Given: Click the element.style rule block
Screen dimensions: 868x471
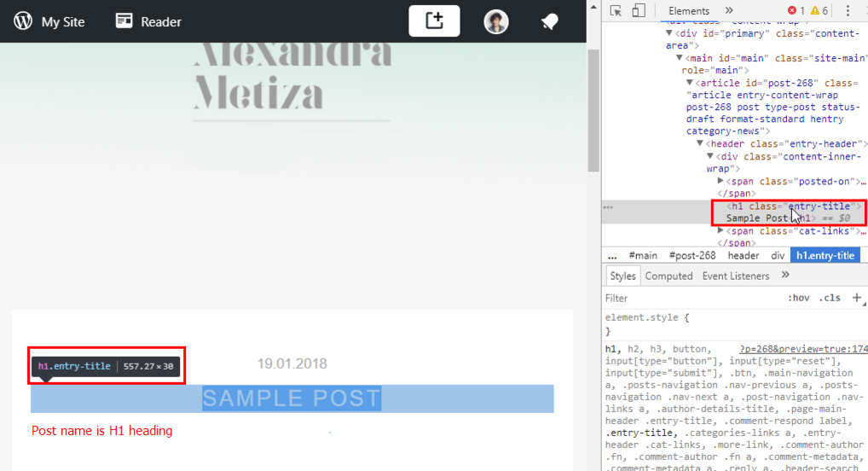Looking at the screenshot, I should (x=735, y=324).
